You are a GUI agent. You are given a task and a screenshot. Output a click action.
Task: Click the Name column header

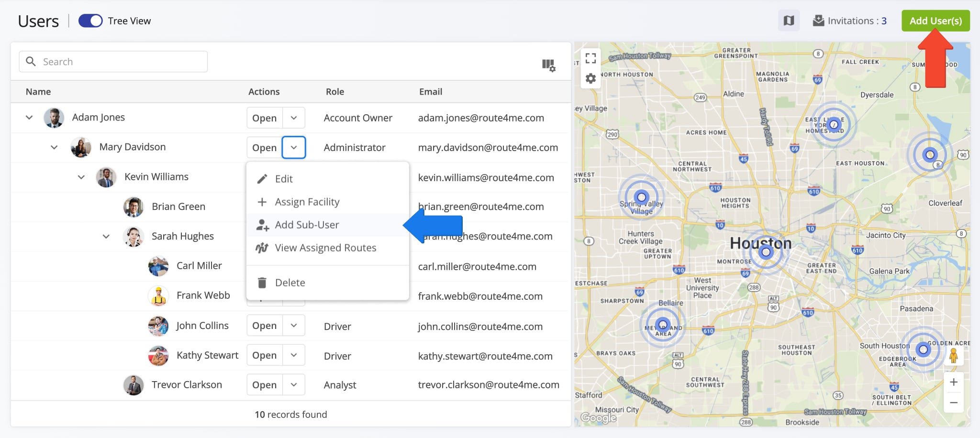coord(38,91)
